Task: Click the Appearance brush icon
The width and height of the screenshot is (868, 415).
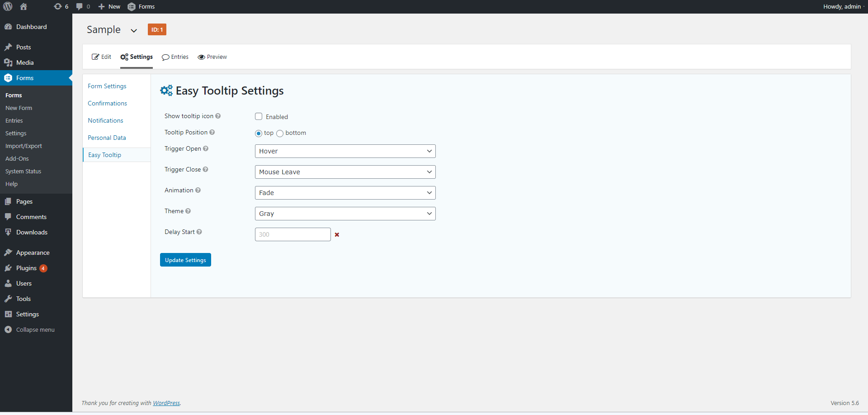Action: tap(8, 253)
